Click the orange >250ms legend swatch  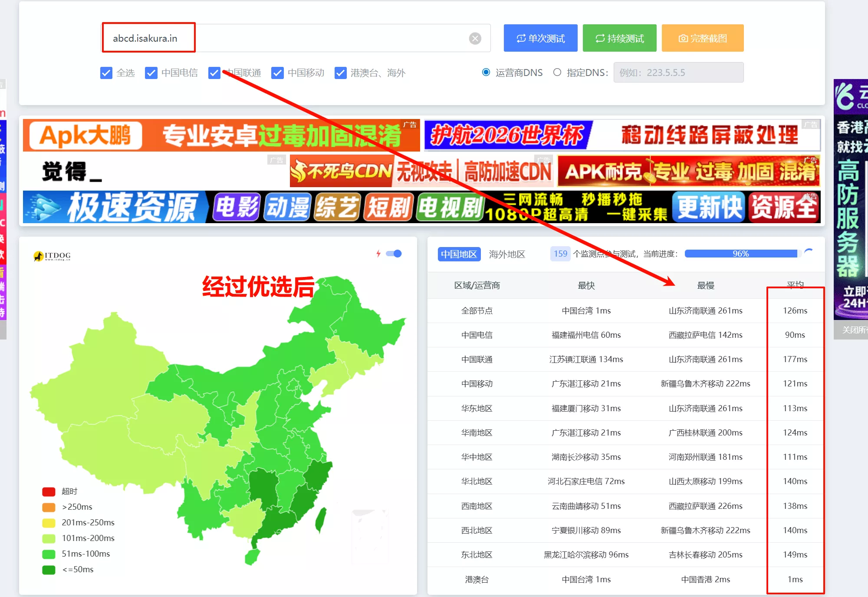49,507
